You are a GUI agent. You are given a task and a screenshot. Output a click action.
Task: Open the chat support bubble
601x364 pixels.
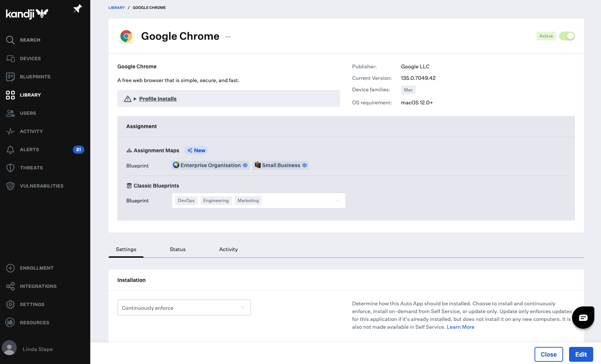click(x=583, y=318)
